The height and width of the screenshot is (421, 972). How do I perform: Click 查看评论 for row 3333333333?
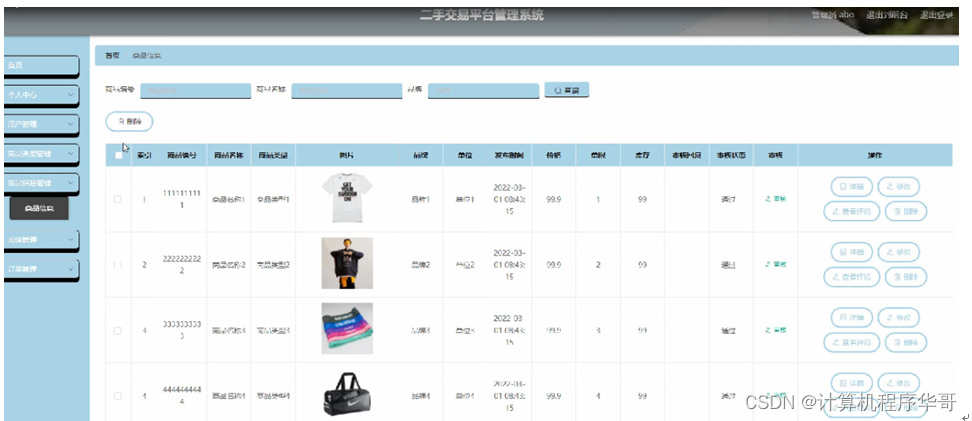coord(851,342)
